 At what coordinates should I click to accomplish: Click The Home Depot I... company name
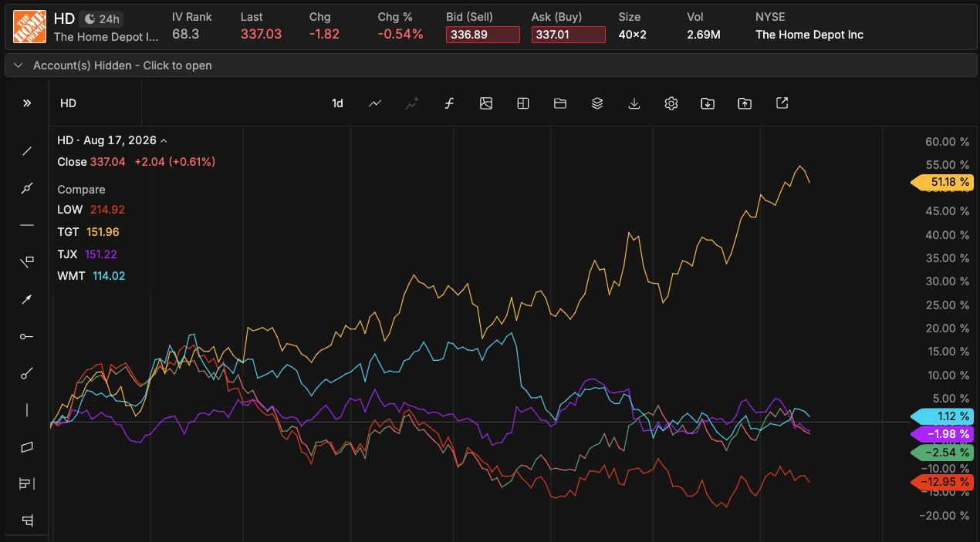[x=106, y=36]
